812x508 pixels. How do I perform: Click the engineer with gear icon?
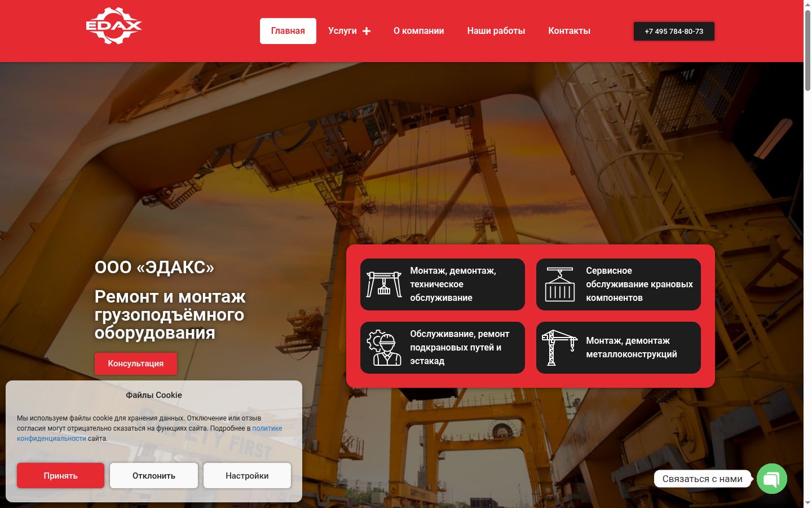tap(384, 348)
